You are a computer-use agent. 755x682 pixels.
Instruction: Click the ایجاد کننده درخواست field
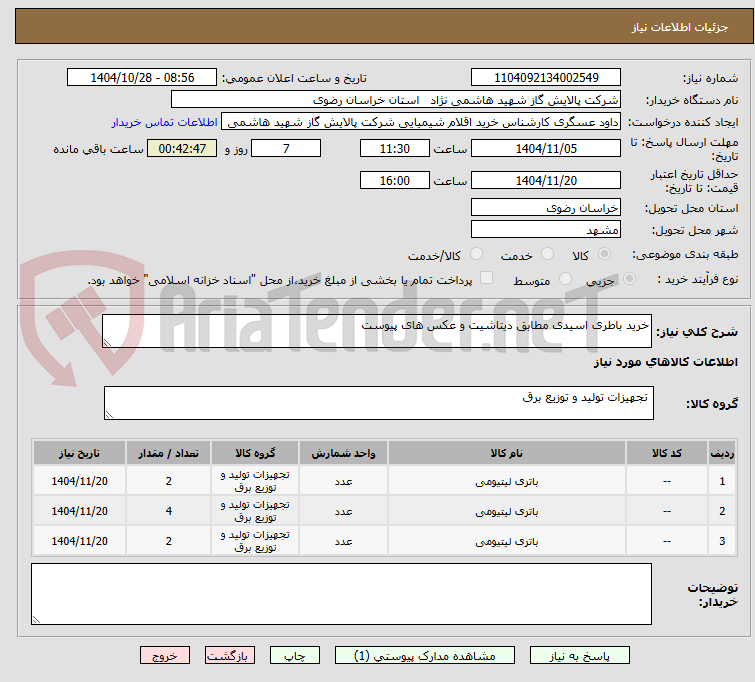point(421,122)
